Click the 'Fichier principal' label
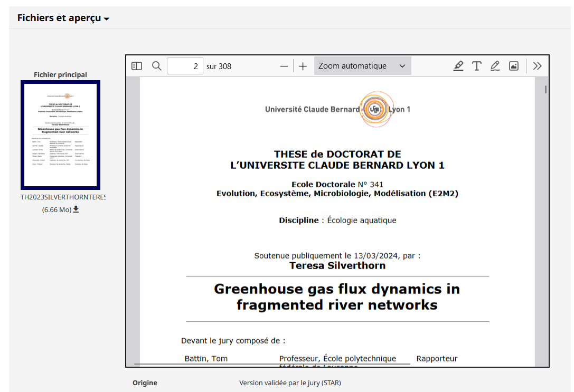Image resolution: width=574 pixels, height=392 pixels. [x=60, y=74]
